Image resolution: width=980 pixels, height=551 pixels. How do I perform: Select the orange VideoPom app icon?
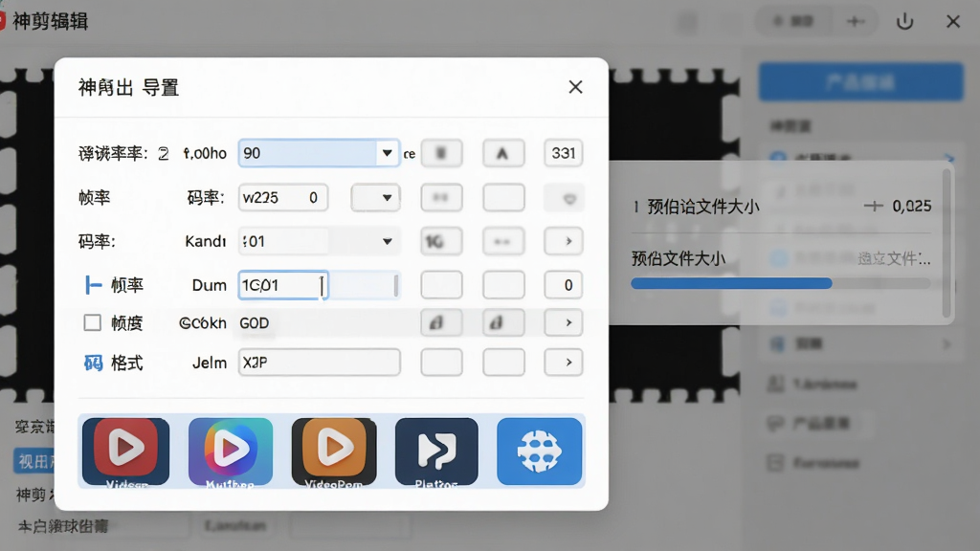click(334, 452)
